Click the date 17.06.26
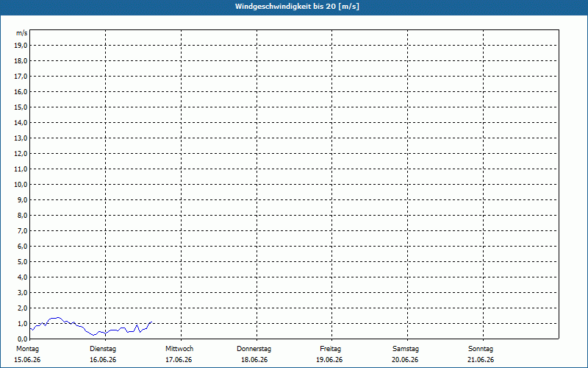Viewport: 588px width, 368px height. point(179,360)
